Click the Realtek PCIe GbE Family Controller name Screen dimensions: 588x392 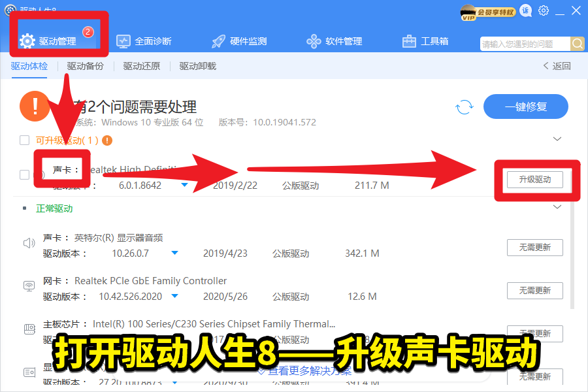(150, 280)
